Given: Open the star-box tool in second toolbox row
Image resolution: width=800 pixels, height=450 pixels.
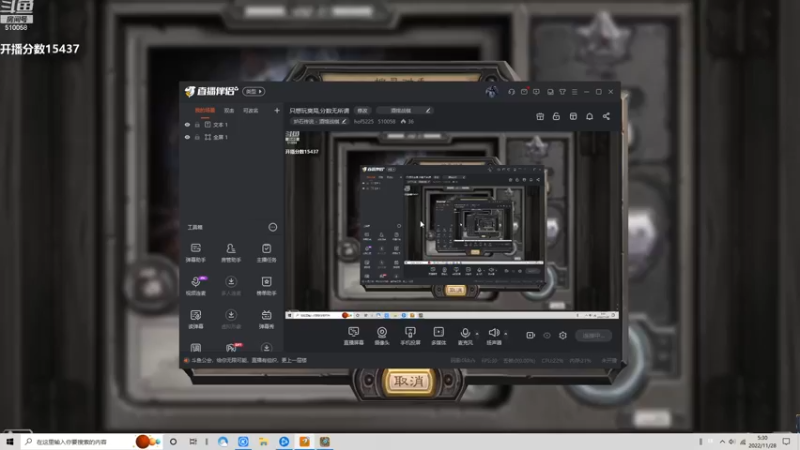Looking at the screenshot, I should pyautogui.click(x=266, y=286).
